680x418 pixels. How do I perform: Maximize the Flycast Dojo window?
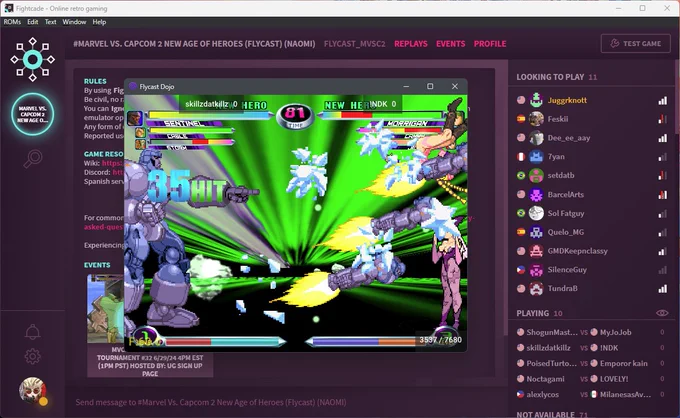430,86
